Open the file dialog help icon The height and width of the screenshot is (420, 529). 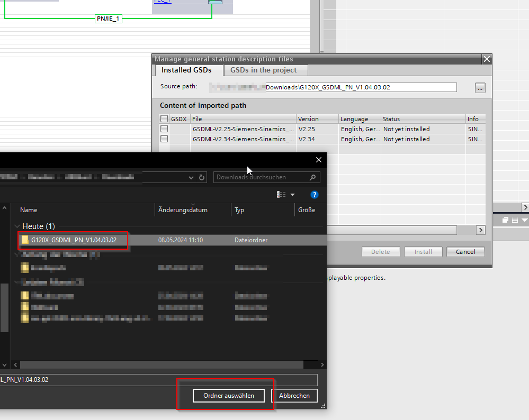315,195
